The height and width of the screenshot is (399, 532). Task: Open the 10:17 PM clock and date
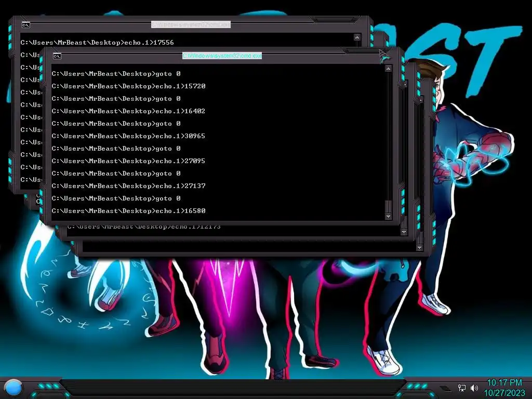coord(504,388)
